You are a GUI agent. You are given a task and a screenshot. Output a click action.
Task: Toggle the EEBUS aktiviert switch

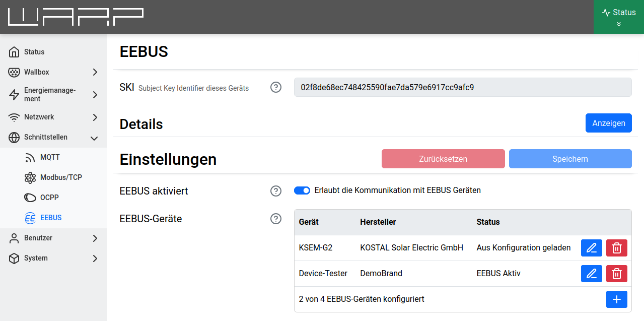[302, 190]
